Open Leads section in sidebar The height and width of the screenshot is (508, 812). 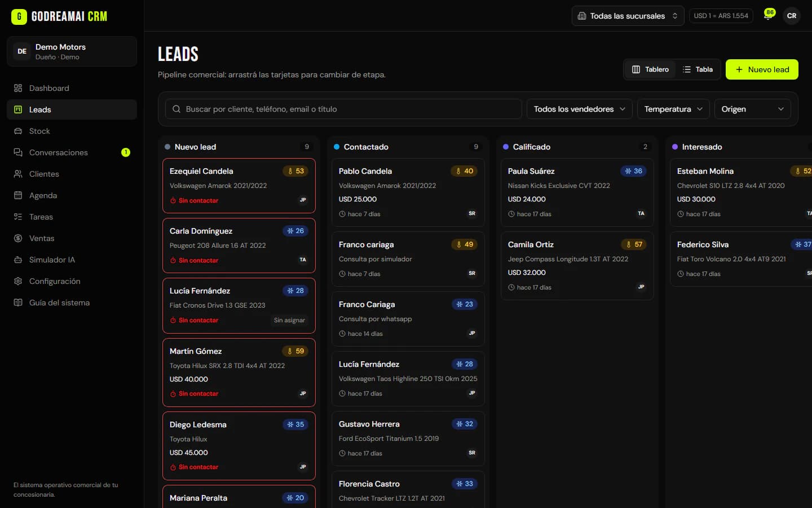tap(72, 110)
